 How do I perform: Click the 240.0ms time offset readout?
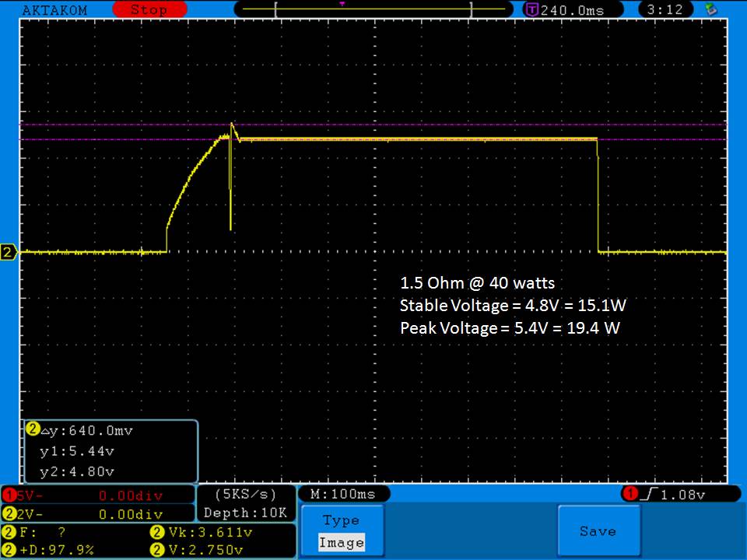pyautogui.click(x=572, y=10)
